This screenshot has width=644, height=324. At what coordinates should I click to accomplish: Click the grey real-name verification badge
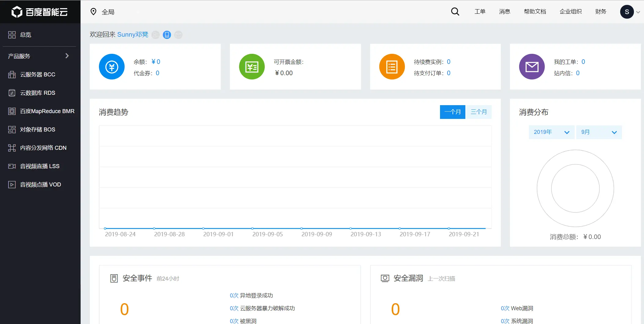(156, 35)
